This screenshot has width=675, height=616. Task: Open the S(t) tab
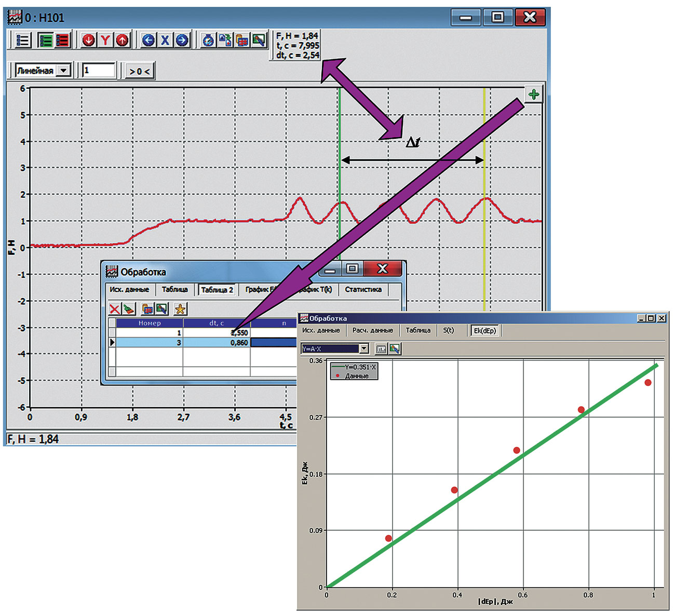(x=448, y=330)
